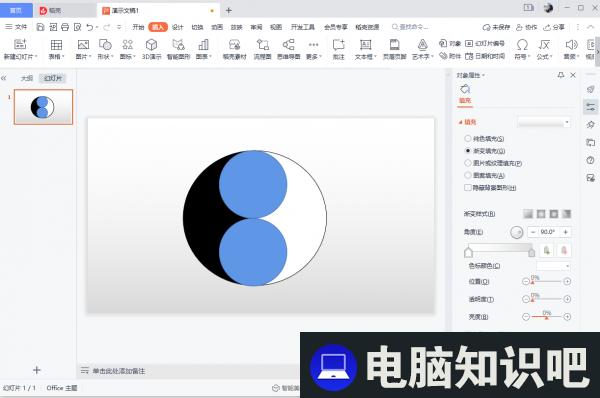Insert an 附件 attachment
The image size is (600, 398).
coord(450,56)
